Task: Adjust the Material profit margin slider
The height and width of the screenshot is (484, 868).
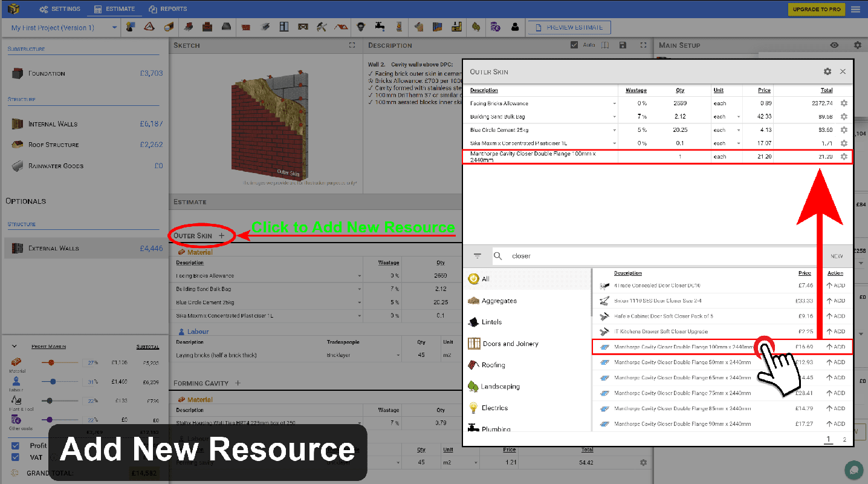Action: pos(51,362)
